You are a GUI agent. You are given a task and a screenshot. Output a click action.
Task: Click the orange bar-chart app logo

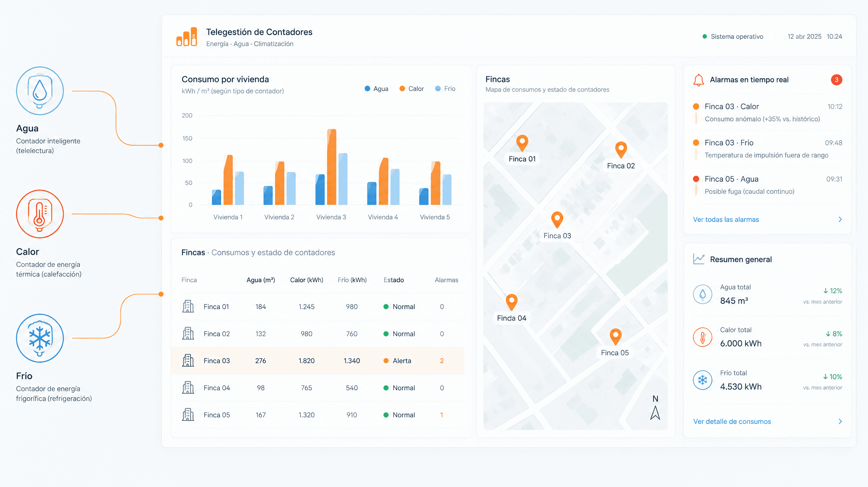(x=187, y=37)
